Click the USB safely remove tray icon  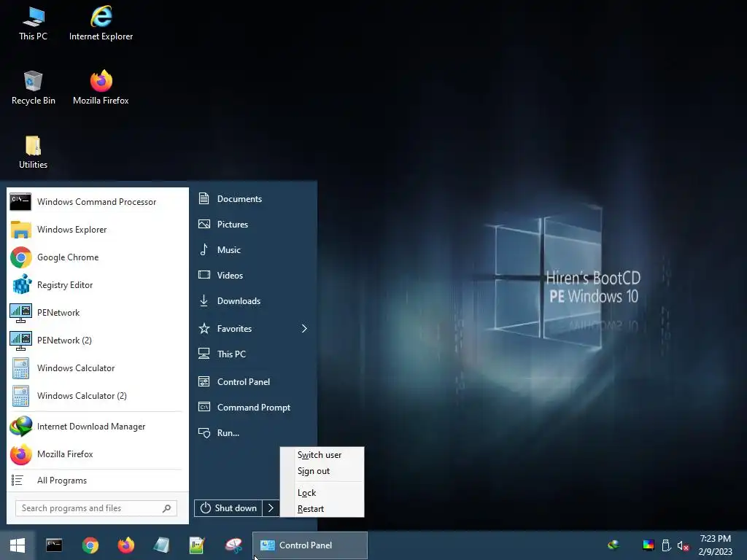click(666, 545)
